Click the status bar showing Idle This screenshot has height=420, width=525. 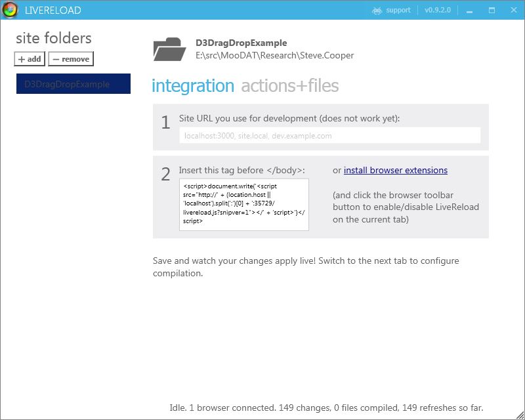[x=325, y=408]
